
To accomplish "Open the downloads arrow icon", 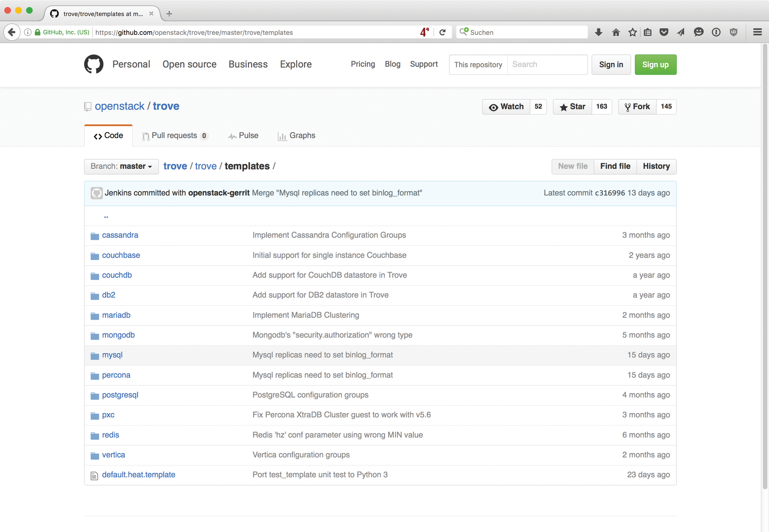I will [598, 32].
